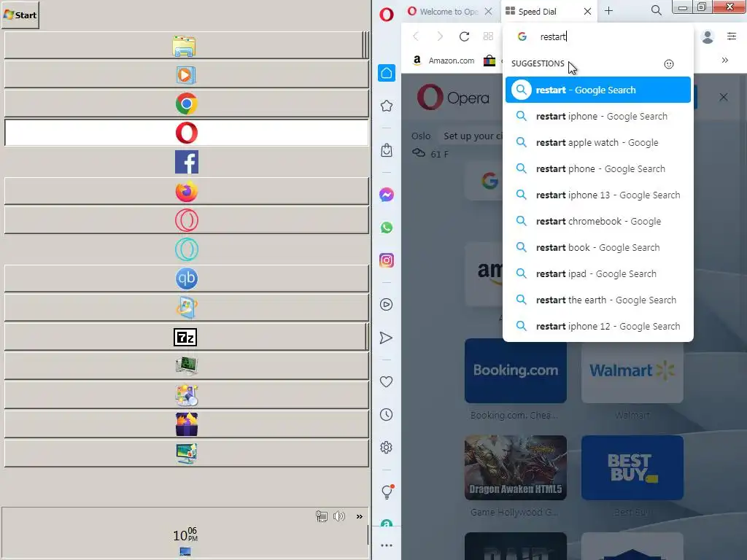
Task: Choose 'restart - Google Search' suggestion
Action: (598, 90)
